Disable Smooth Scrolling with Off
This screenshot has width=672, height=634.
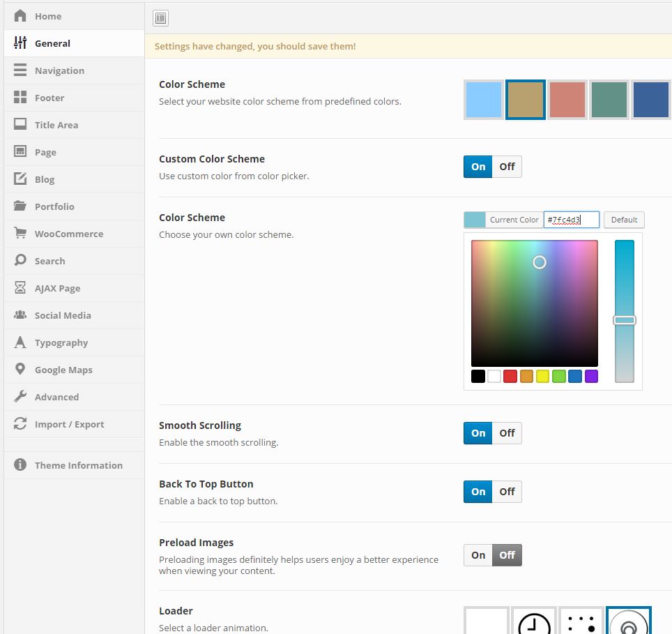click(x=507, y=433)
